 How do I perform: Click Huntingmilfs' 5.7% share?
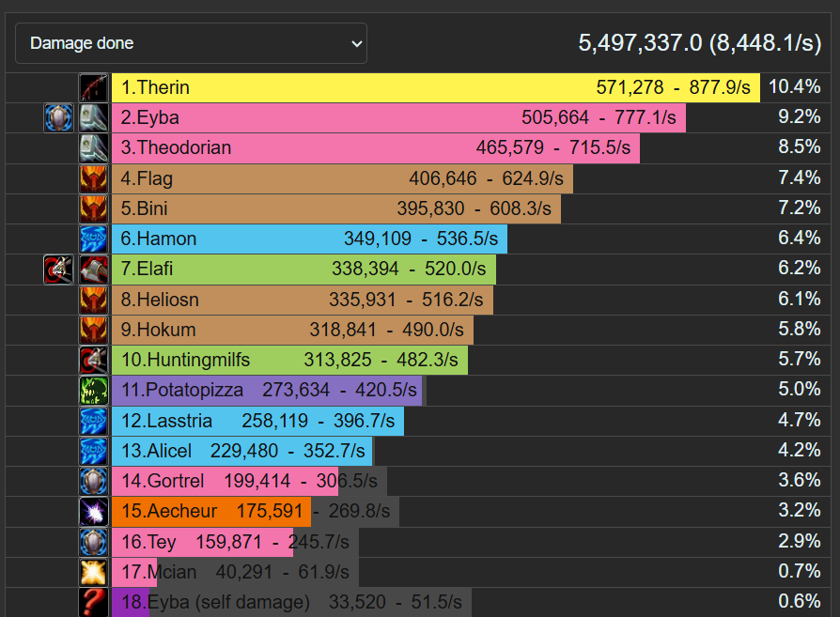click(x=800, y=359)
